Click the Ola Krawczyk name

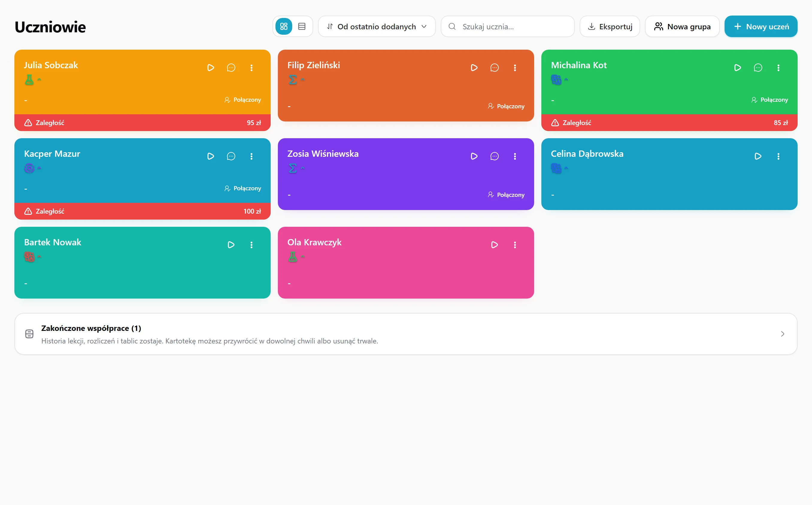pyautogui.click(x=314, y=242)
